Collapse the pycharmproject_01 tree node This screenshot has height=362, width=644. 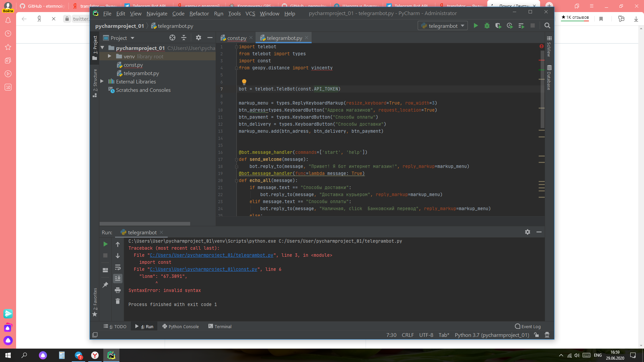[x=102, y=48]
